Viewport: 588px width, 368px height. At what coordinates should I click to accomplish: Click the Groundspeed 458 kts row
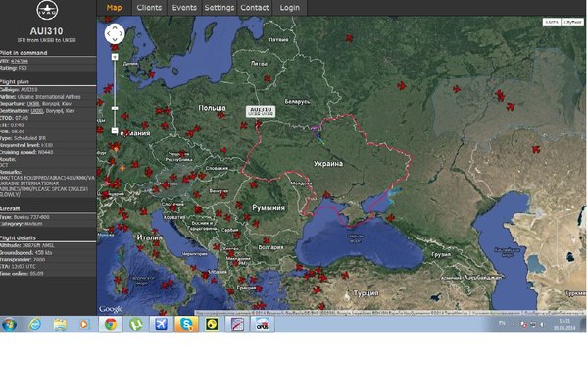coord(48,253)
